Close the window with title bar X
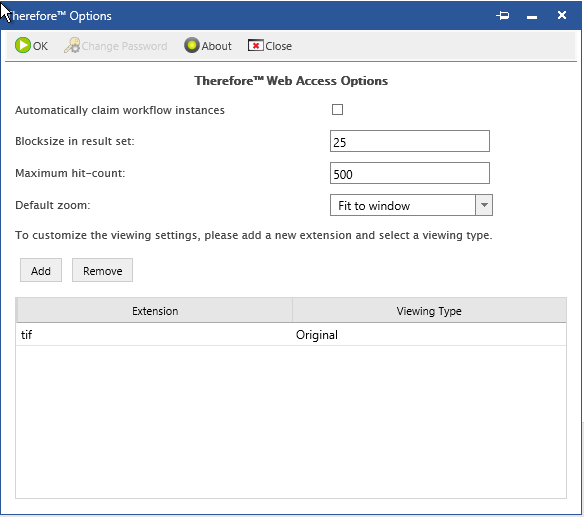The width and height of the screenshot is (584, 517). (x=562, y=15)
